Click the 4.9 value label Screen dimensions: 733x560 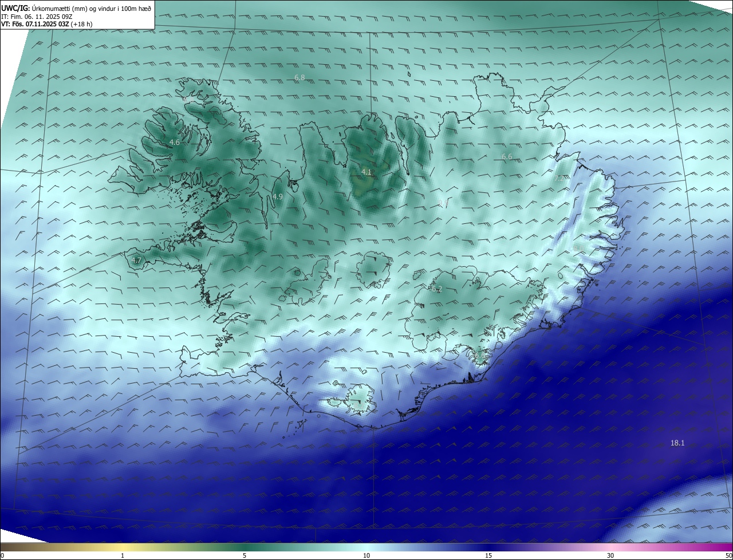pos(278,196)
